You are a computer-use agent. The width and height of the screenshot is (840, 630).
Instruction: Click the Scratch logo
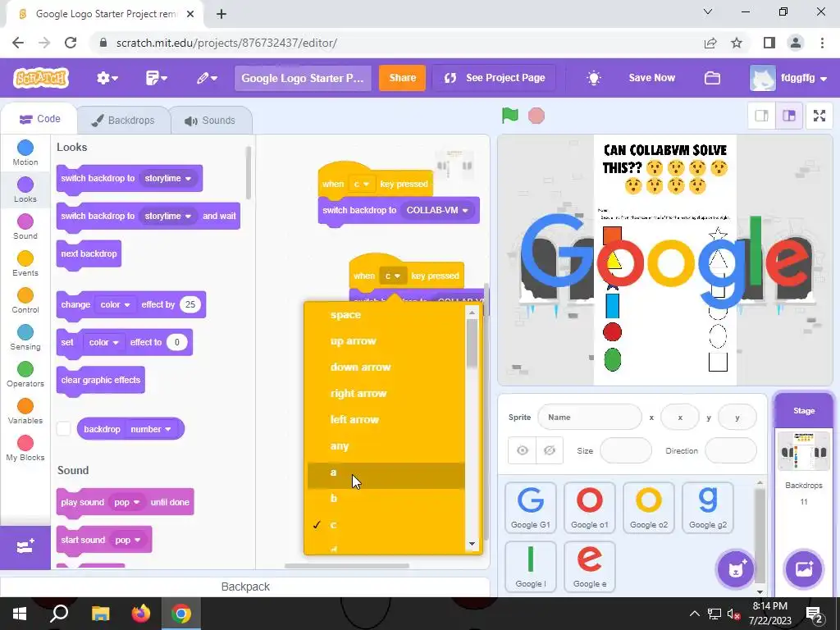41,78
